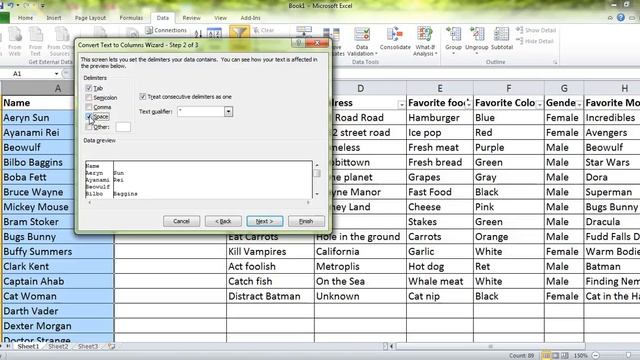Click the Remove Duplicates icon

(x=331, y=34)
